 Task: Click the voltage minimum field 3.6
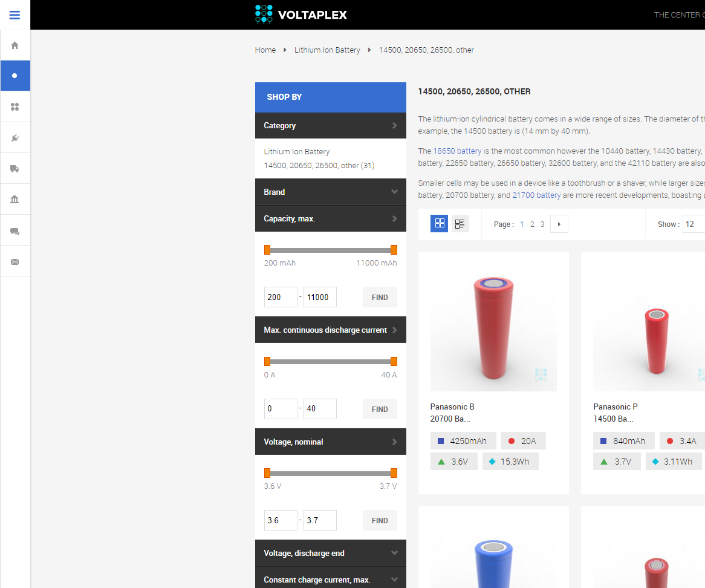pos(281,520)
